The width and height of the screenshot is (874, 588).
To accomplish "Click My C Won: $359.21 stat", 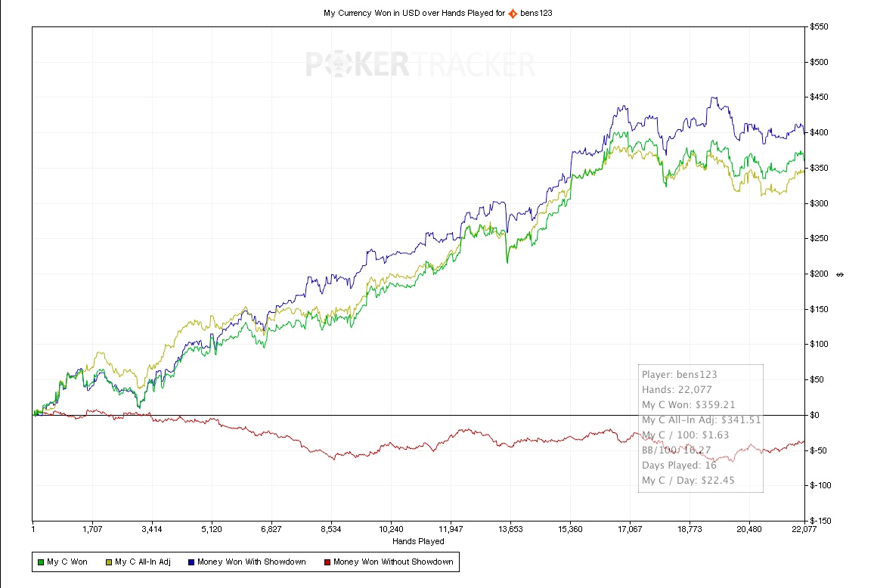I will click(688, 404).
